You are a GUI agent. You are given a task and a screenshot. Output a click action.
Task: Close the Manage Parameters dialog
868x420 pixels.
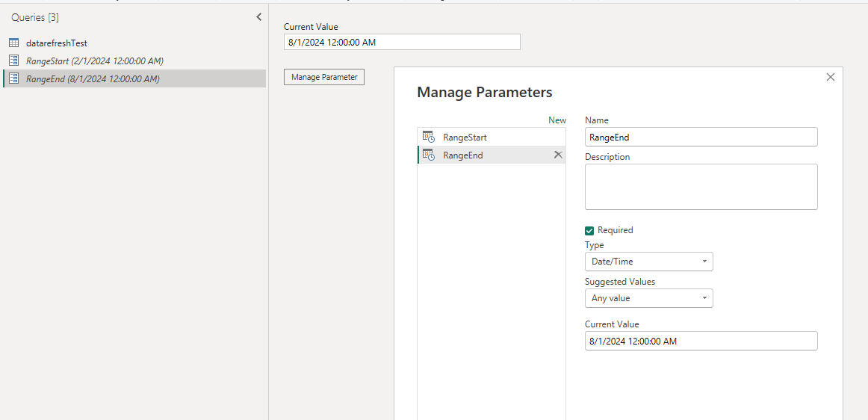tap(831, 77)
